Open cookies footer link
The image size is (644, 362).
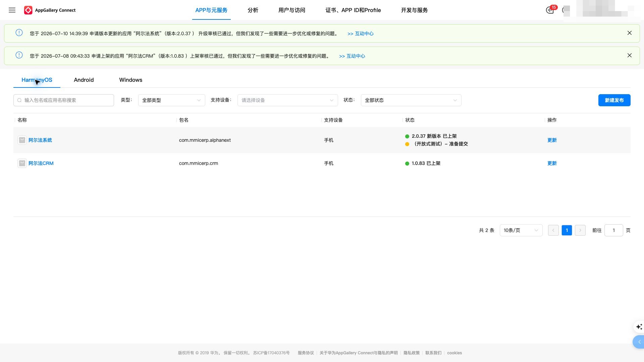coord(454,353)
